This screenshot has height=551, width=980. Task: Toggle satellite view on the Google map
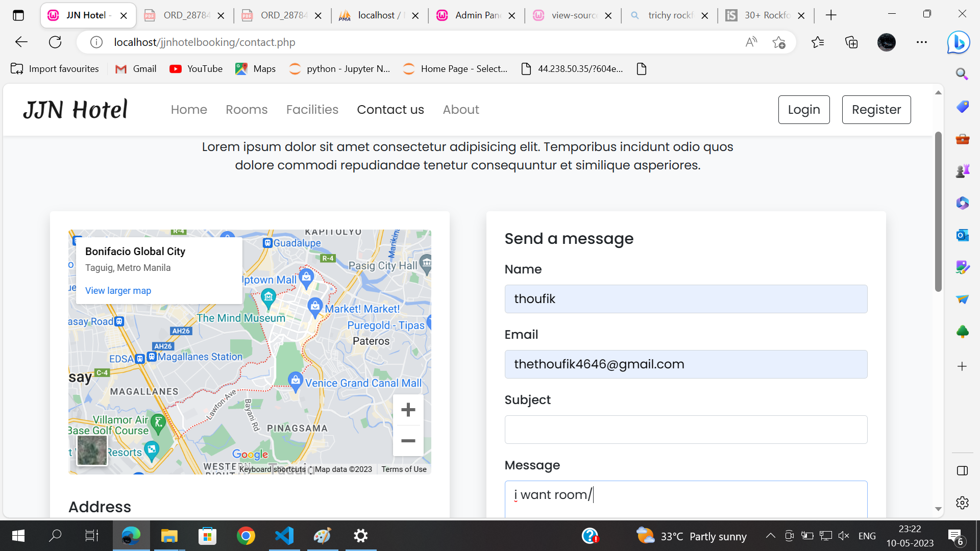pos(92,450)
